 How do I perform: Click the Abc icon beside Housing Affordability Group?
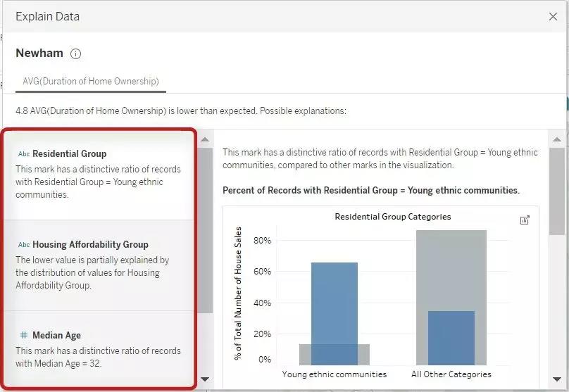(24, 245)
